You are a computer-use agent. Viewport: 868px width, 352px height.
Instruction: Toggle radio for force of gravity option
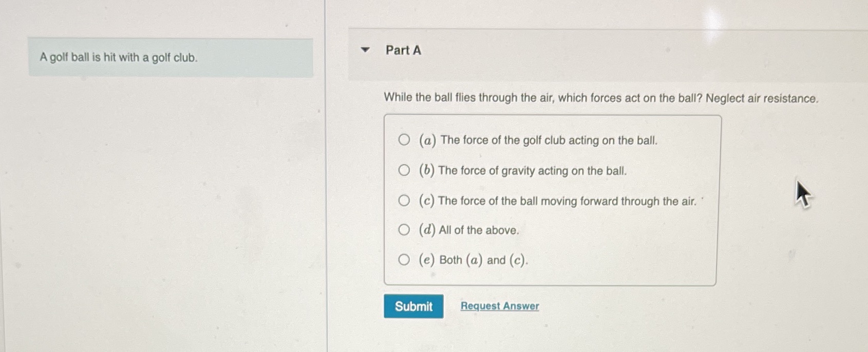point(404,169)
